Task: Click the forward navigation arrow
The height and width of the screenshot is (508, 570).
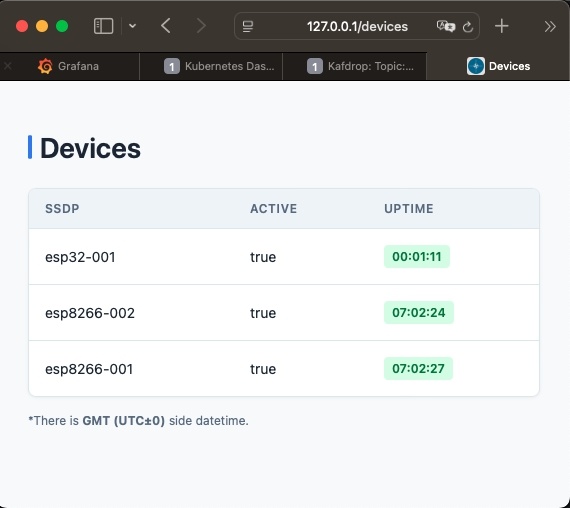Action: (x=201, y=26)
